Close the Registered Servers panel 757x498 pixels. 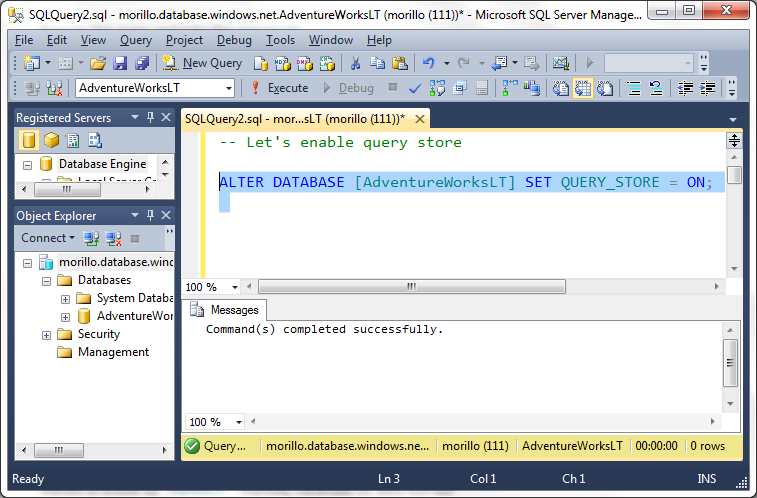[166, 117]
